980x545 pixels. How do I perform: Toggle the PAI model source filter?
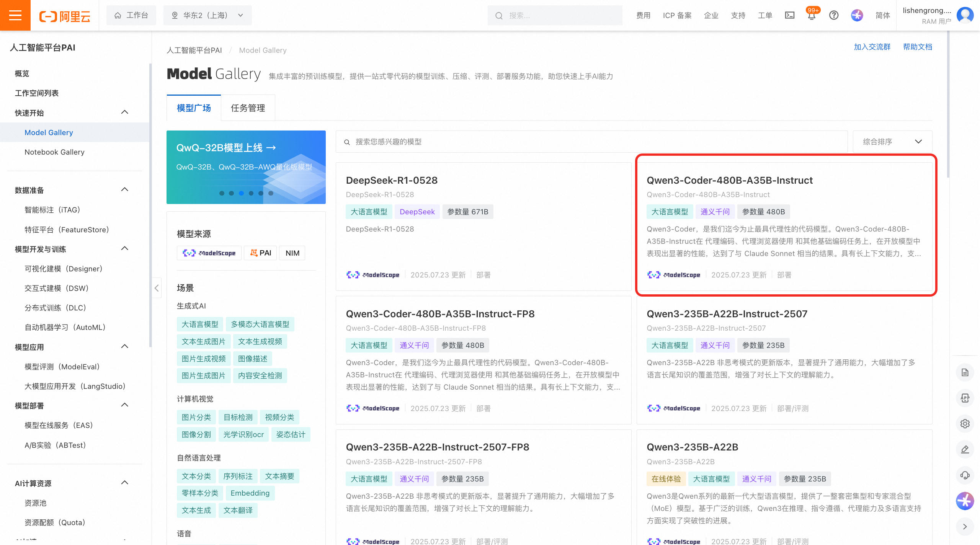[x=260, y=253]
